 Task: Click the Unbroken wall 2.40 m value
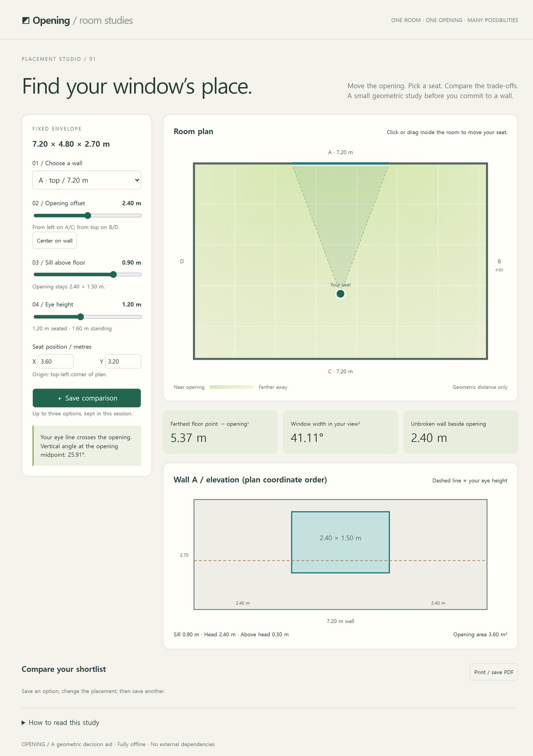[x=429, y=438]
